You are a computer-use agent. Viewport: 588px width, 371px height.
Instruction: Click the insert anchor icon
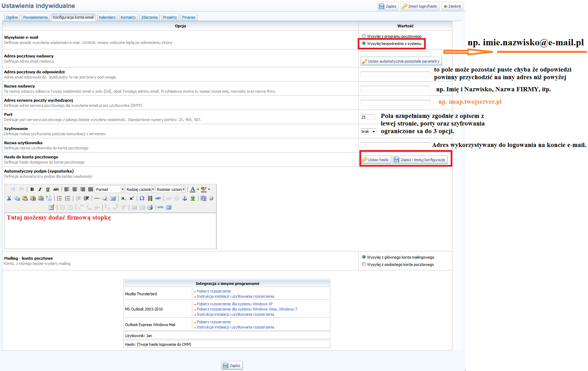pos(185,198)
